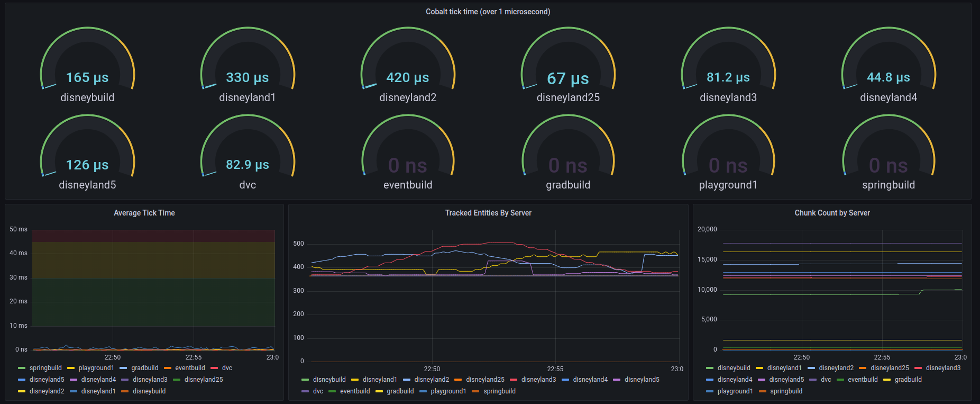Open the Tracked Entities By Server panel menu
The image size is (980, 404).
tap(488, 213)
